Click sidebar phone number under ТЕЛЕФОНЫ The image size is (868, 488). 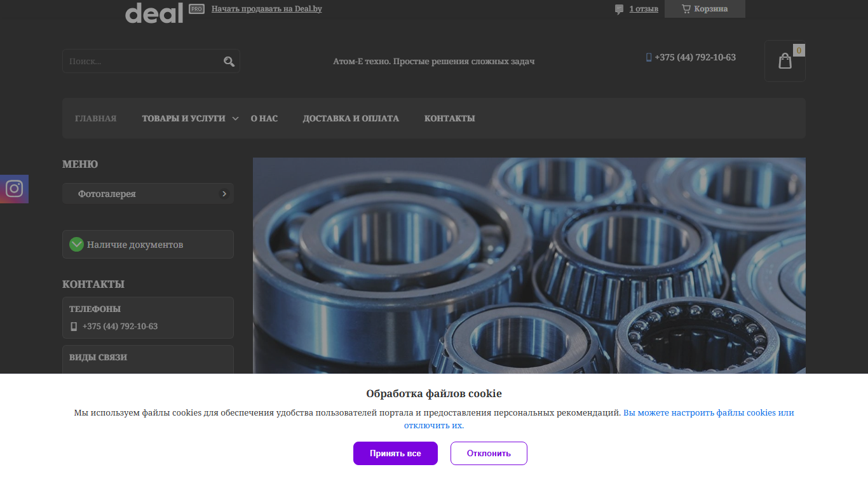click(120, 327)
